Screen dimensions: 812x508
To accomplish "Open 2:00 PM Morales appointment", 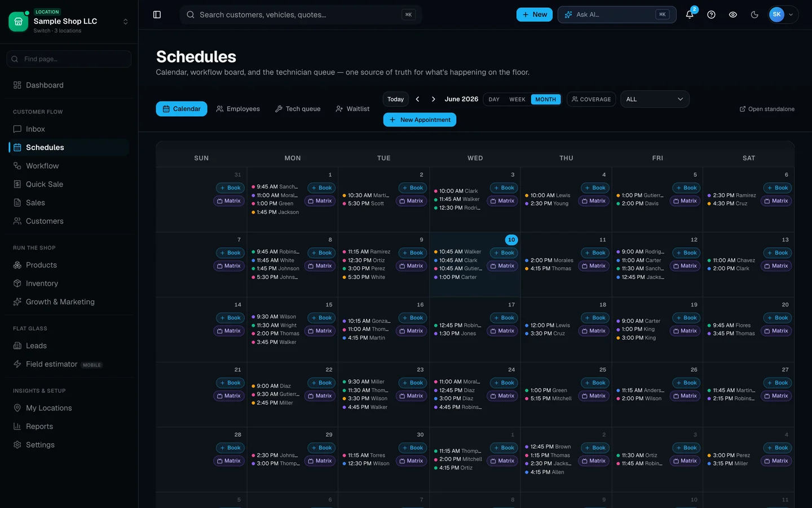I will point(549,261).
